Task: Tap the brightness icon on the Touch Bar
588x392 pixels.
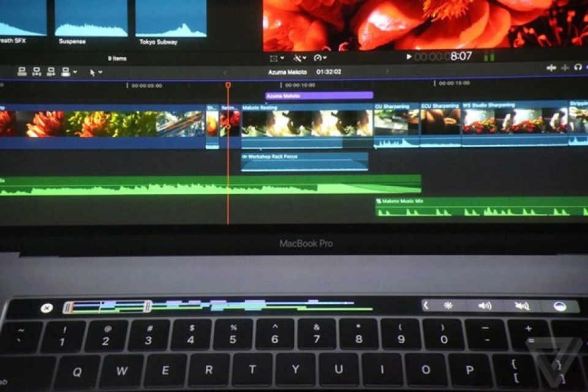Action: (448, 306)
